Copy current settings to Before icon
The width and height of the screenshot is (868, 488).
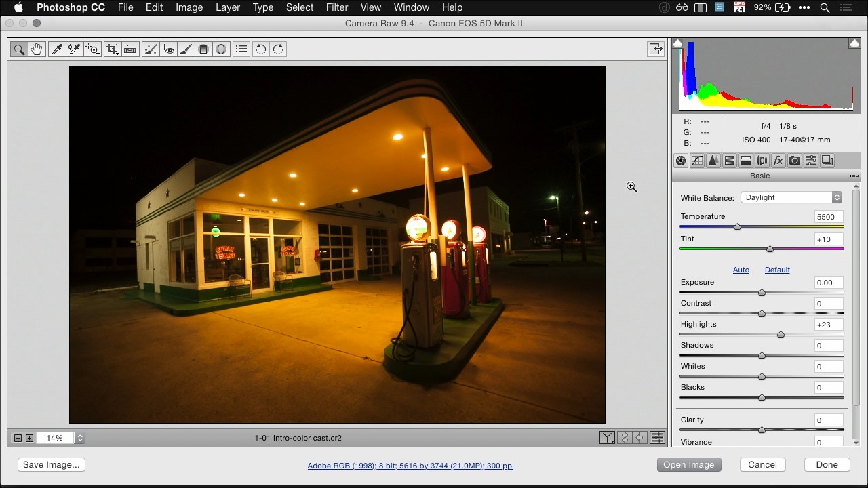pyautogui.click(x=640, y=438)
